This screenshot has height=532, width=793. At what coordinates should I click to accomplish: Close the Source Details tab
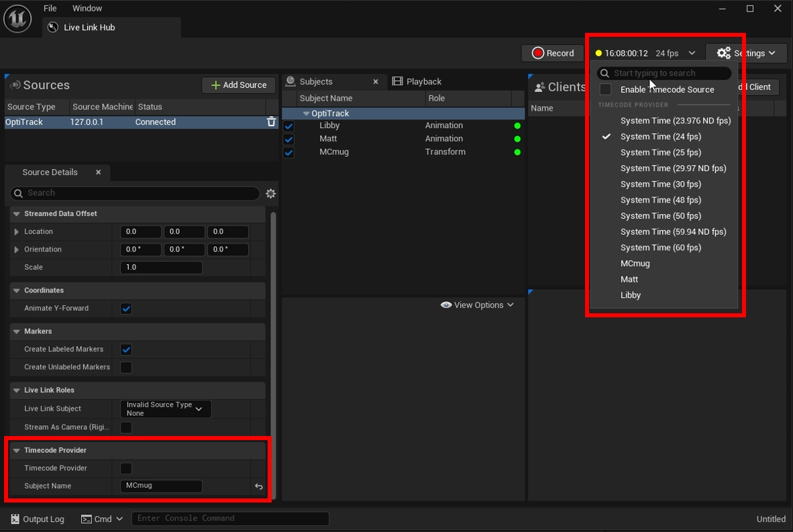click(x=98, y=172)
